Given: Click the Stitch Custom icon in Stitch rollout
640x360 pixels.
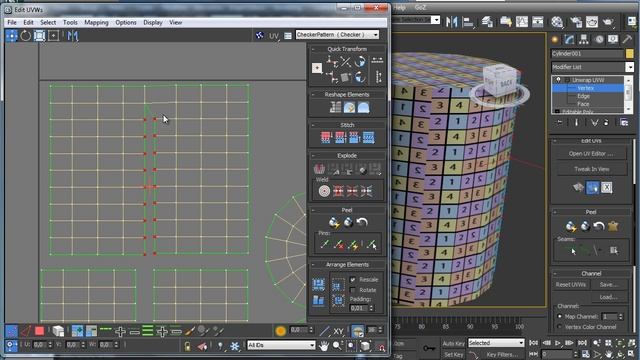Looking at the screenshot, I should coord(368,137).
